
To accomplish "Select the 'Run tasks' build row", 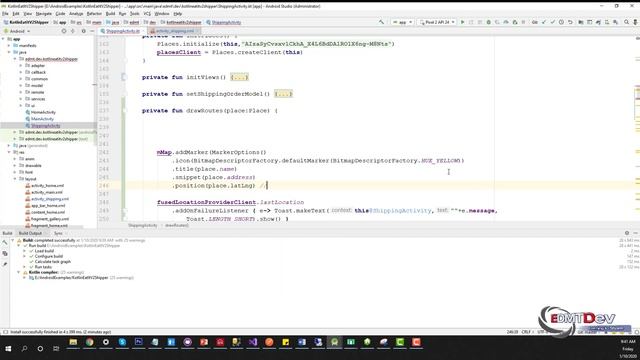I will click(x=43, y=267).
